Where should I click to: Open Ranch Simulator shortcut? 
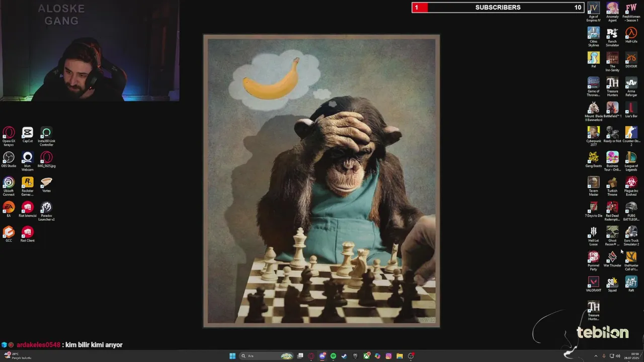pyautogui.click(x=612, y=37)
